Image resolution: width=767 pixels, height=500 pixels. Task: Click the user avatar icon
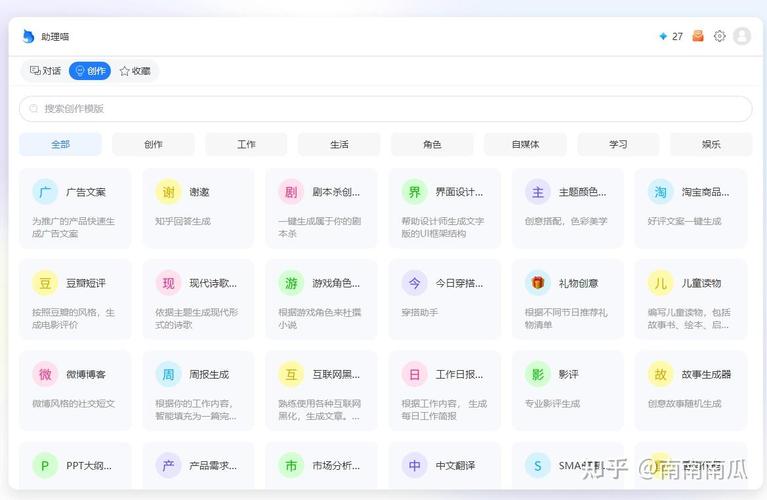point(742,36)
